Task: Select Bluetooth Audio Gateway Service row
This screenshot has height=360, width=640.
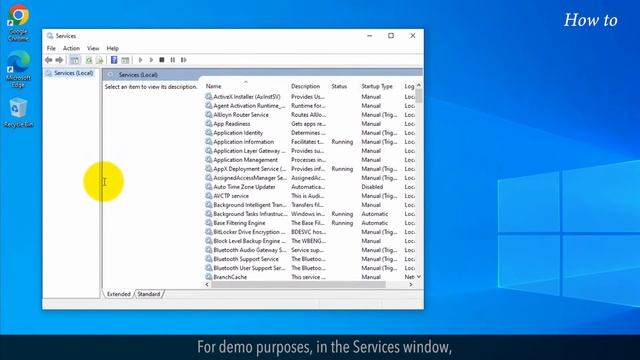Action: (310, 250)
